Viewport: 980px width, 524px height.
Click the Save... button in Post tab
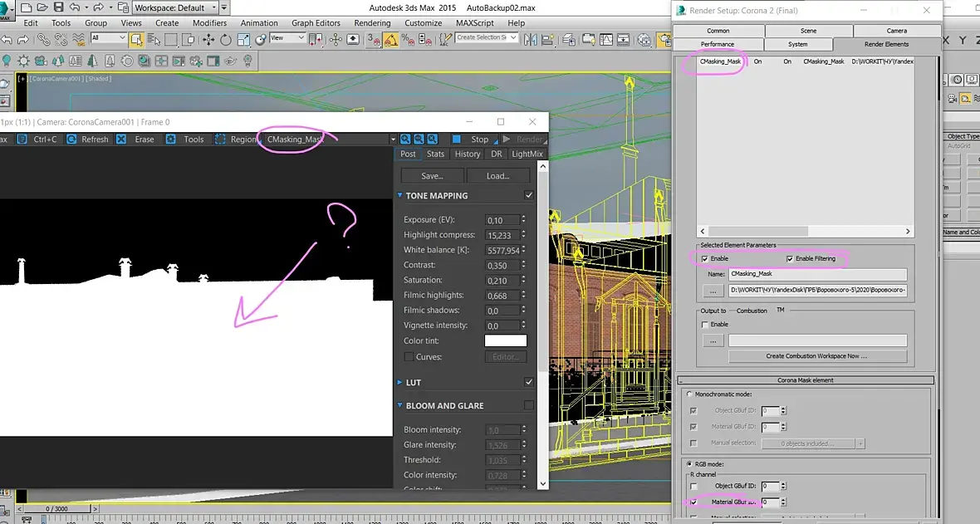coord(432,176)
